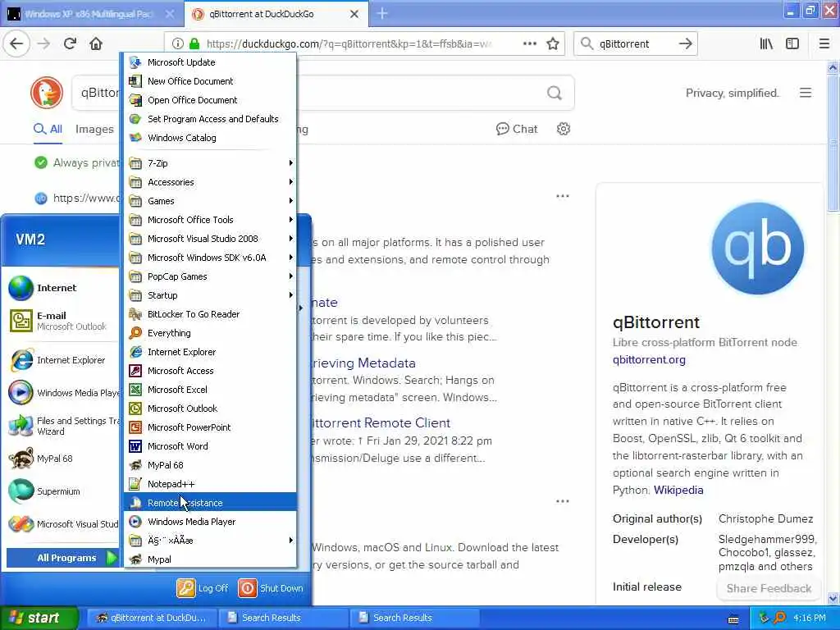Switch to the Images results tab
The height and width of the screenshot is (630, 840).
pyautogui.click(x=94, y=129)
